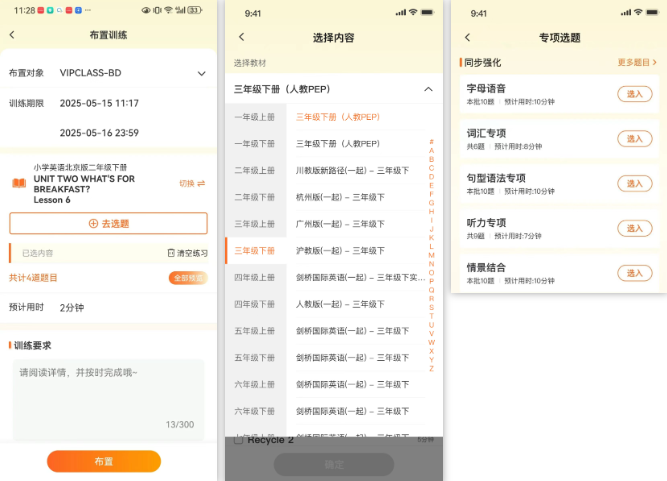Select start time 2025-05-15 11:17

click(99, 103)
